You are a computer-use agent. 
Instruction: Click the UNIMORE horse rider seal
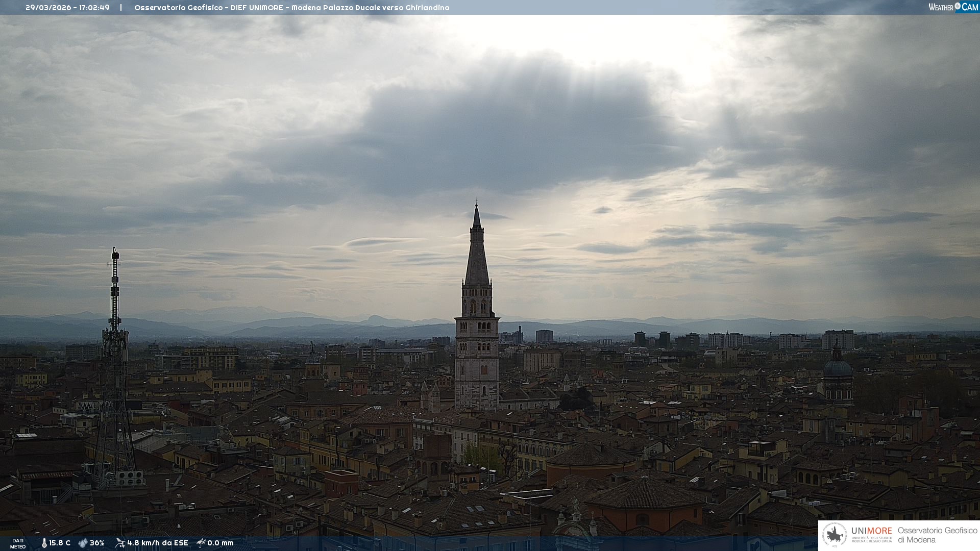pos(835,535)
